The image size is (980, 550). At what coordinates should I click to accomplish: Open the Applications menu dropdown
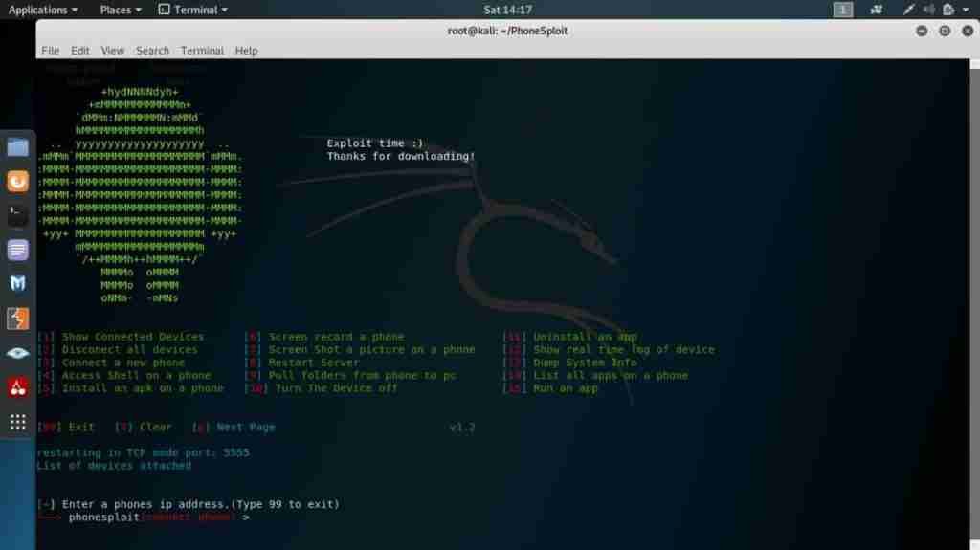pos(42,10)
